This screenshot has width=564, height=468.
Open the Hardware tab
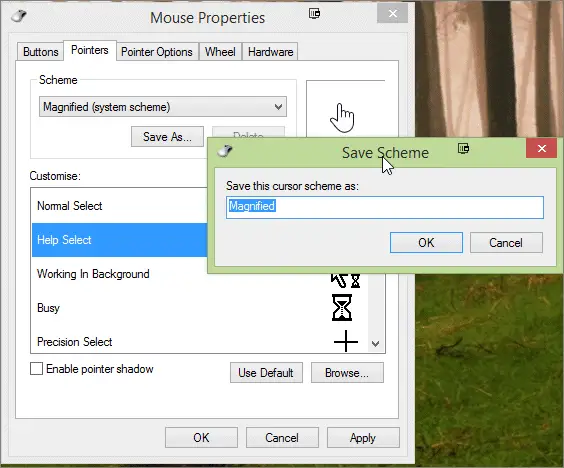click(x=270, y=52)
